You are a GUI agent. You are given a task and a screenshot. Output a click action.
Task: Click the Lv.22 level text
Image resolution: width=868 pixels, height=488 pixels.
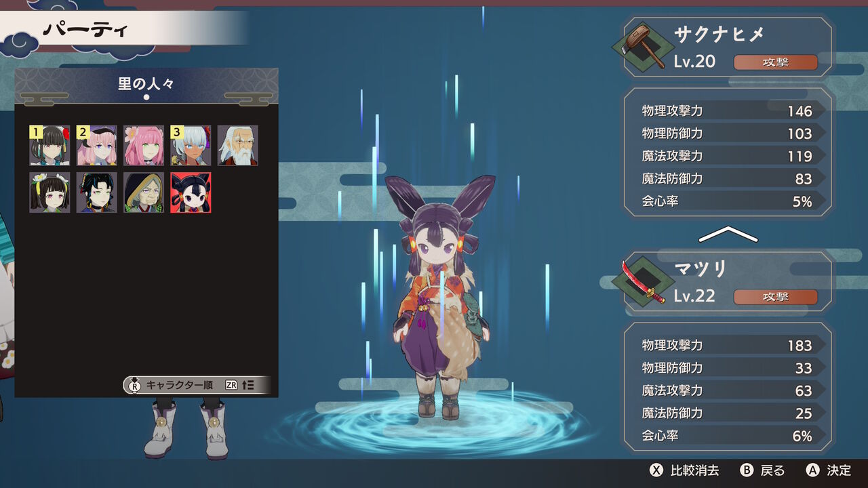point(694,296)
